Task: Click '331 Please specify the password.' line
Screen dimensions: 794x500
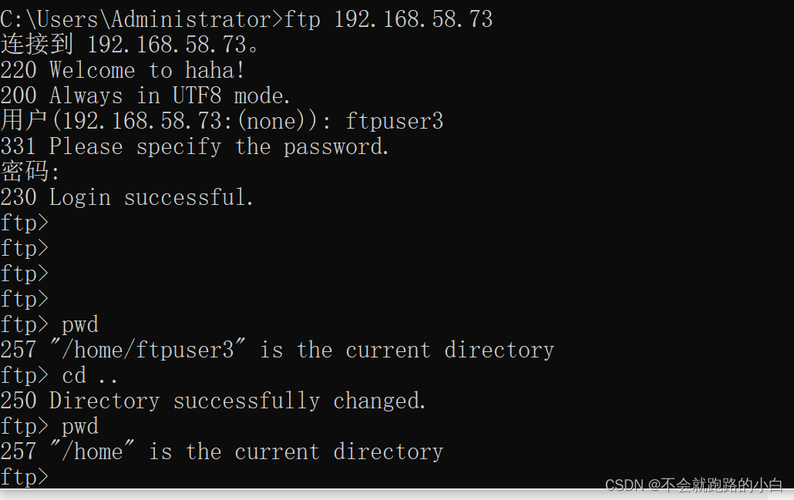Action: pyautogui.click(x=195, y=147)
